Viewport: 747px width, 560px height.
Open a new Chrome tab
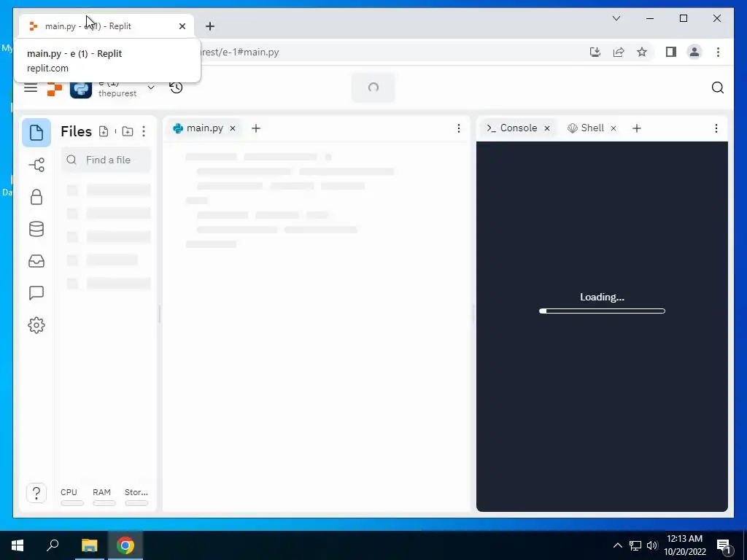210,26
